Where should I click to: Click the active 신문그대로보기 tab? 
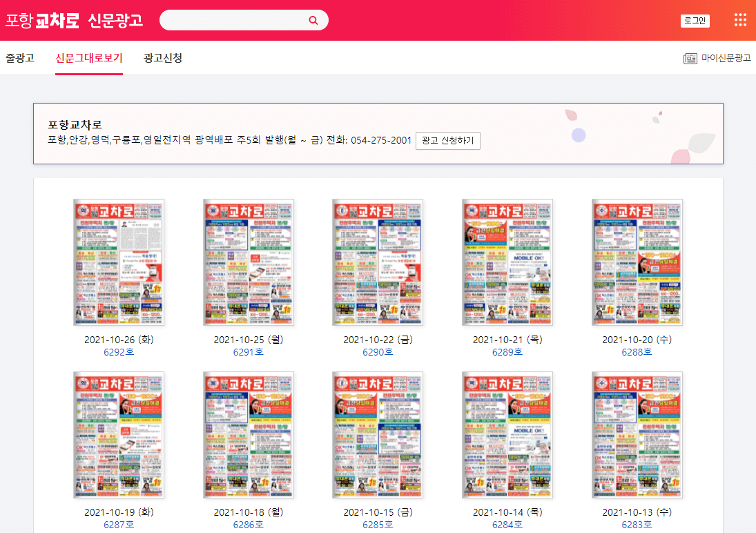coord(87,58)
